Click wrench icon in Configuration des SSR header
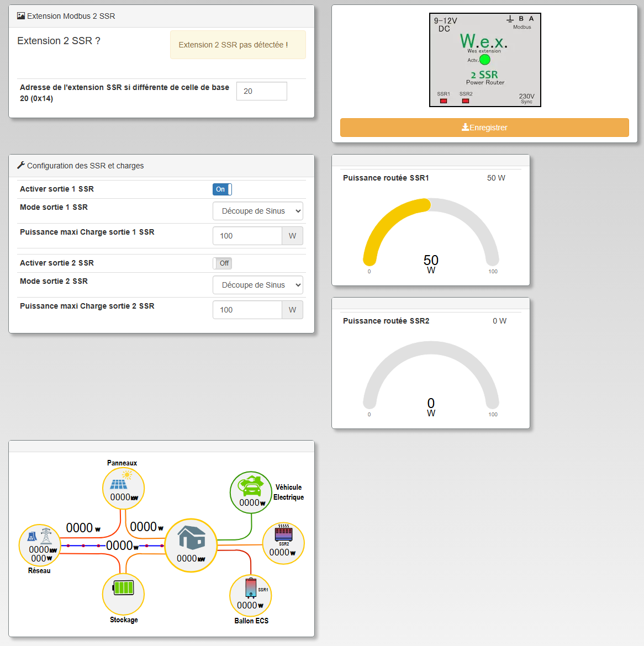Image resolution: width=644 pixels, height=646 pixels. click(21, 165)
